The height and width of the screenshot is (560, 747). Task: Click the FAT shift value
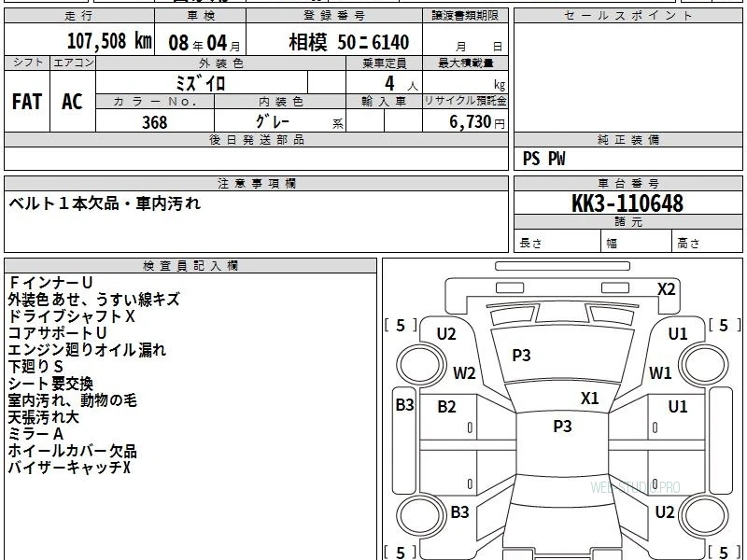(27, 102)
